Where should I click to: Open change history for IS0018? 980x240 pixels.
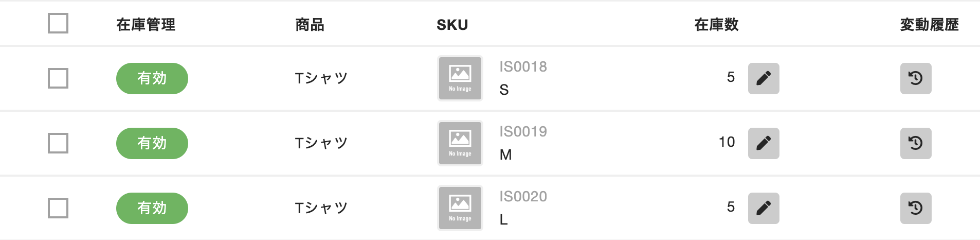916,78
